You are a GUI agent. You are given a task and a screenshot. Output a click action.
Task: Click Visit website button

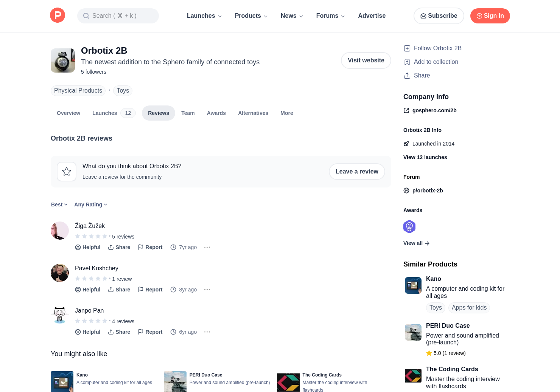(x=366, y=60)
